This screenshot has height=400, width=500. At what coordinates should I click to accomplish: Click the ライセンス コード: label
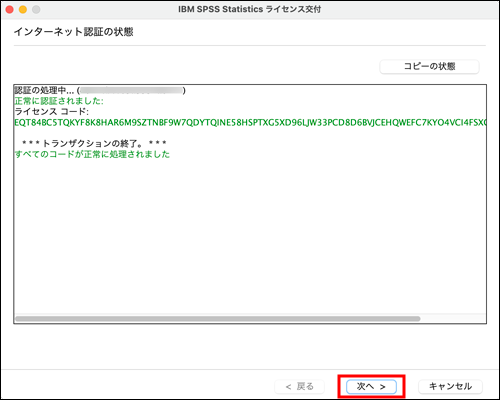tap(52, 111)
